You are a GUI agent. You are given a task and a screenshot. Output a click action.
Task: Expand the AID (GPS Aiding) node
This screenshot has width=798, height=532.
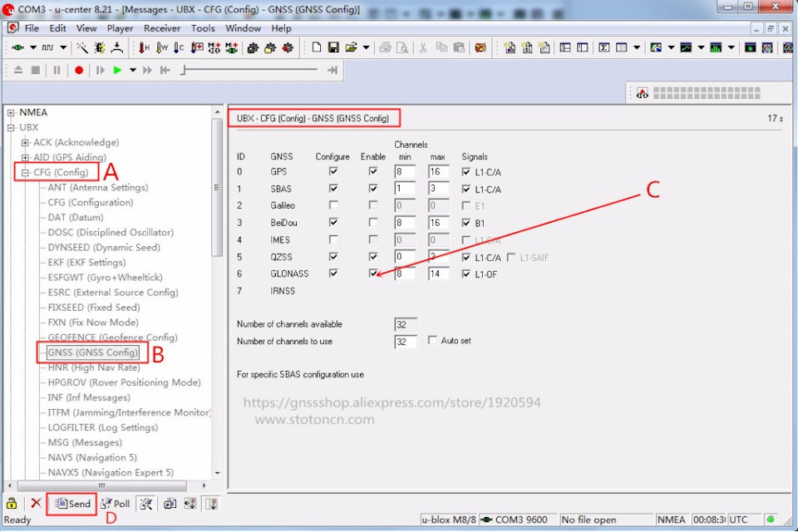click(25, 157)
